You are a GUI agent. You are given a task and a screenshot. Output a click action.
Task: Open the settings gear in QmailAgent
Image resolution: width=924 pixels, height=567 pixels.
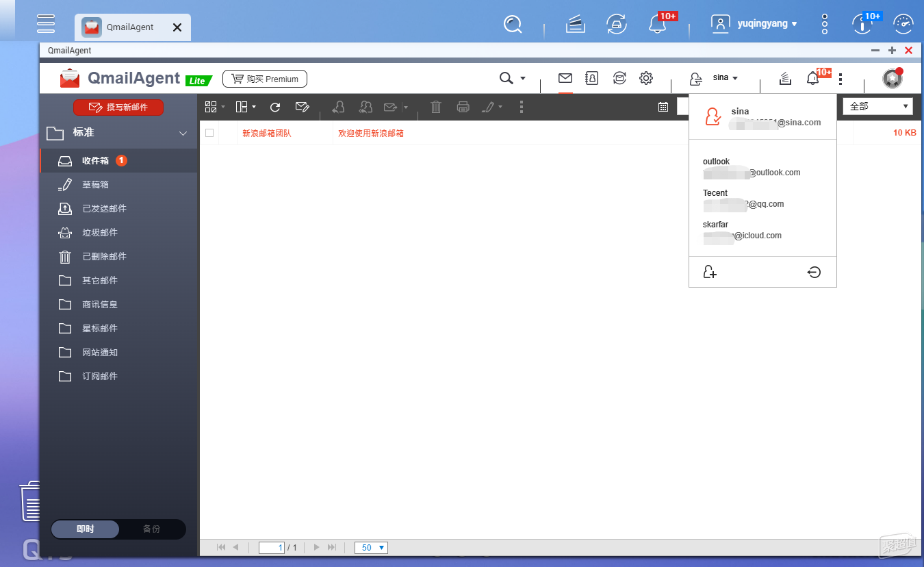tap(646, 78)
